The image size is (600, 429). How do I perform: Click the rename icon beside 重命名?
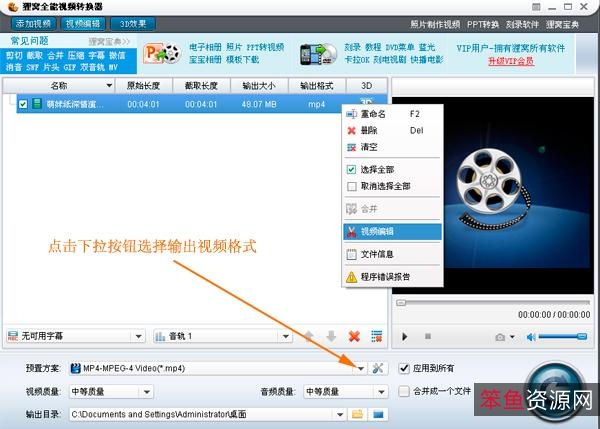tap(351, 114)
